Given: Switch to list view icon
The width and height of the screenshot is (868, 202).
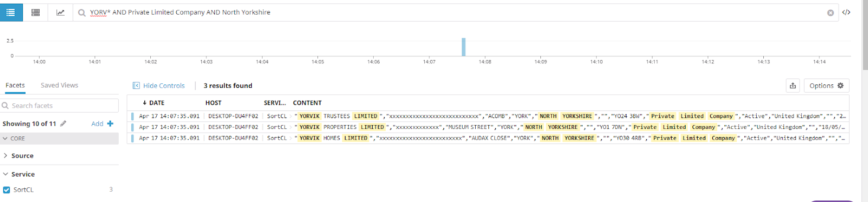Looking at the screenshot, I should [11, 12].
